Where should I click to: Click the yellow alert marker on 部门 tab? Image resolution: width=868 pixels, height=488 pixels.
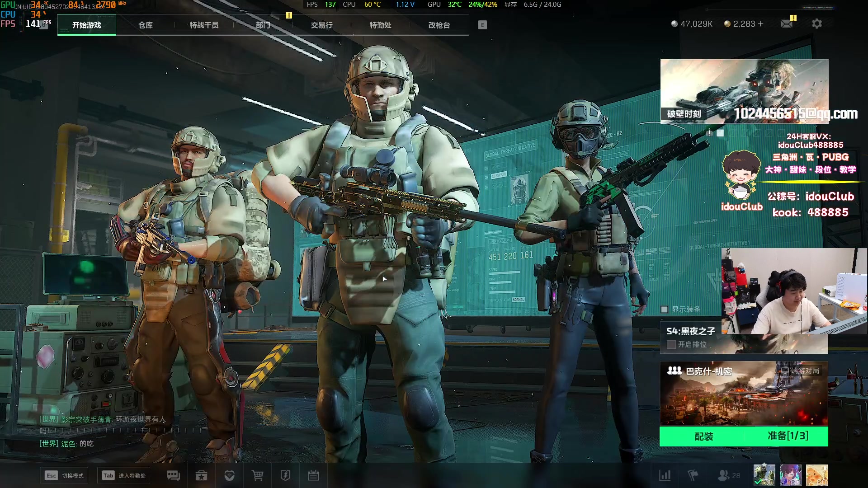tap(289, 15)
